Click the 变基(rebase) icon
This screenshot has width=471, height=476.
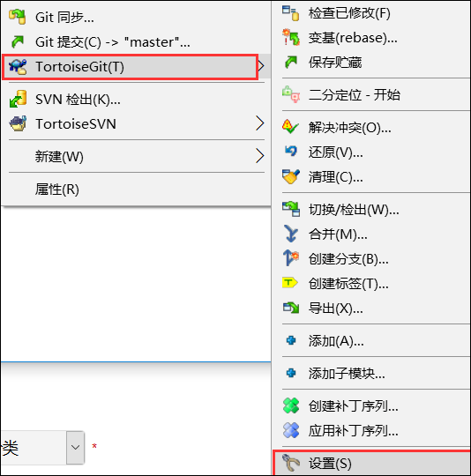(x=291, y=37)
